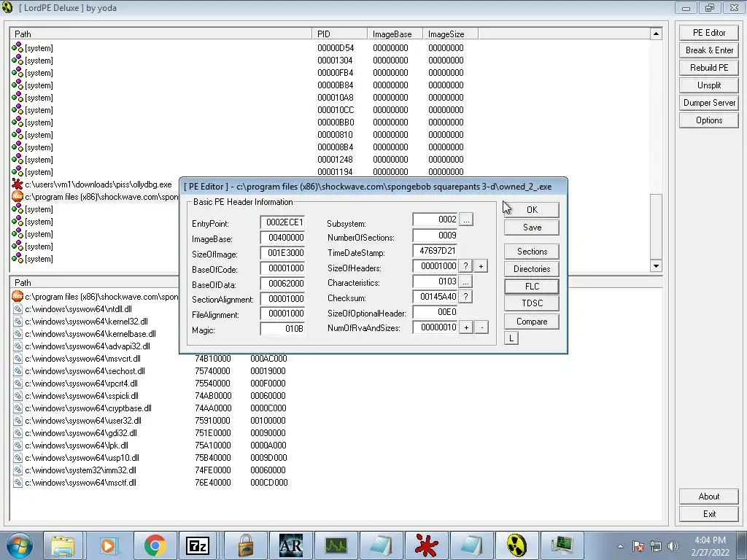Sort process list by PID column header

point(340,34)
